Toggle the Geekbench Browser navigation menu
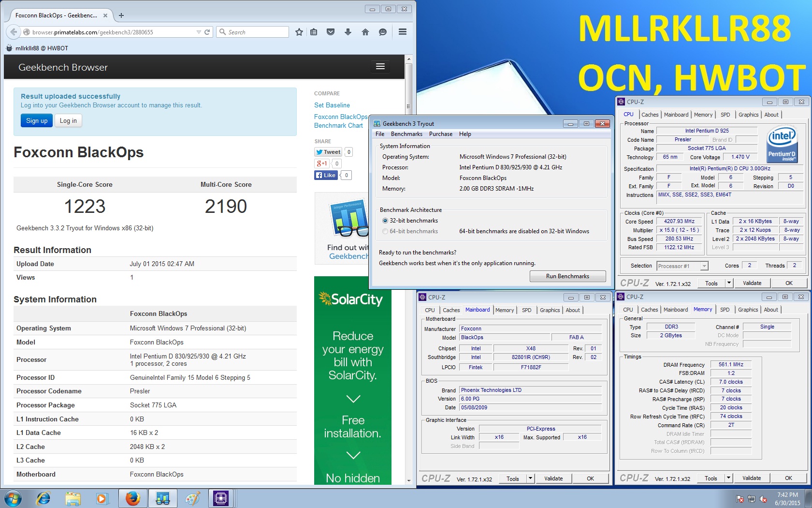This screenshot has width=812, height=508. pyautogui.click(x=380, y=67)
